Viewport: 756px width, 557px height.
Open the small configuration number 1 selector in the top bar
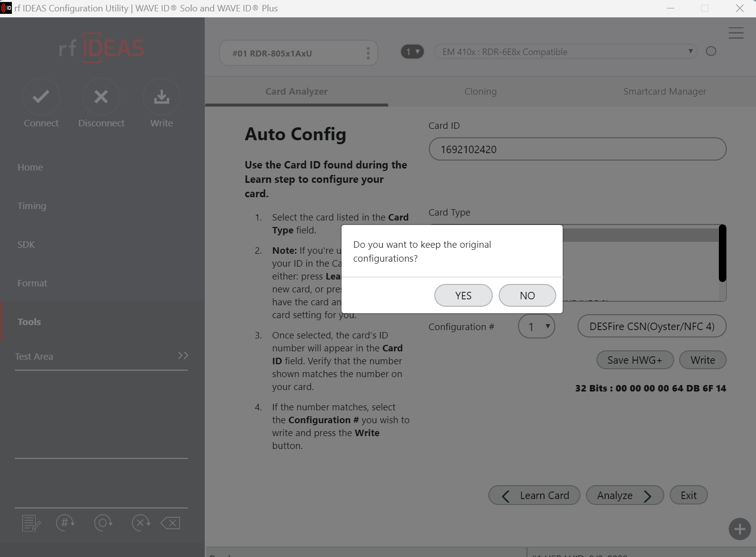[x=412, y=52]
